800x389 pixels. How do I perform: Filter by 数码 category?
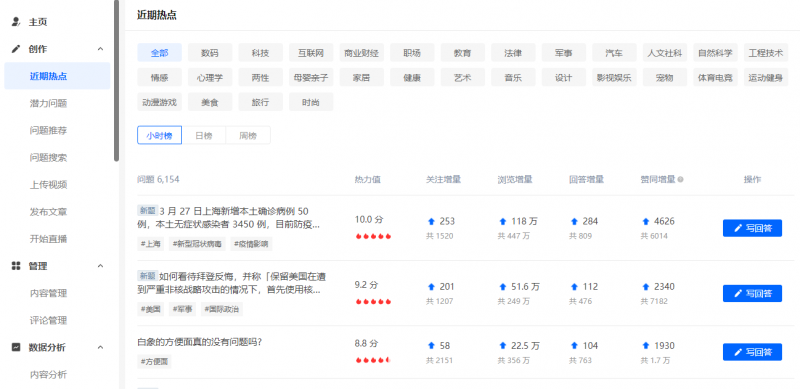[x=210, y=53]
